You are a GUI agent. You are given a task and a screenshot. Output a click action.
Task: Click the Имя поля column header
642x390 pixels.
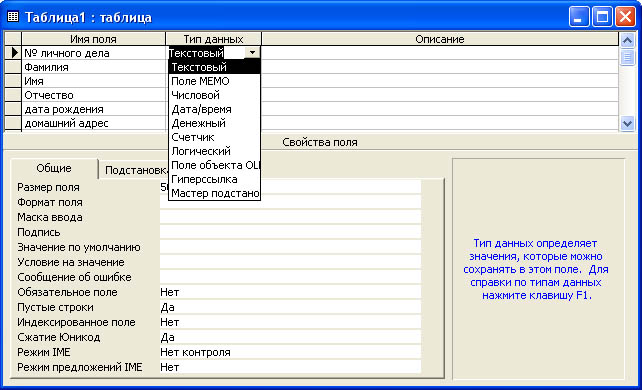(93, 39)
